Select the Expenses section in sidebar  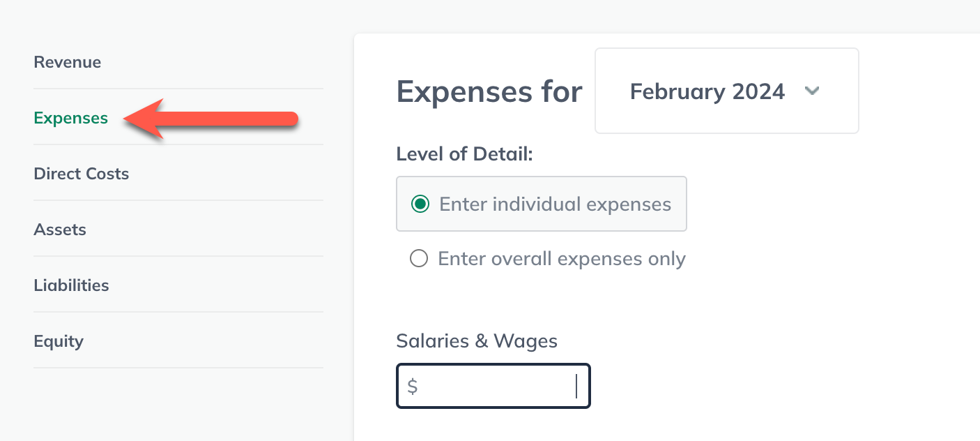pyautogui.click(x=70, y=118)
